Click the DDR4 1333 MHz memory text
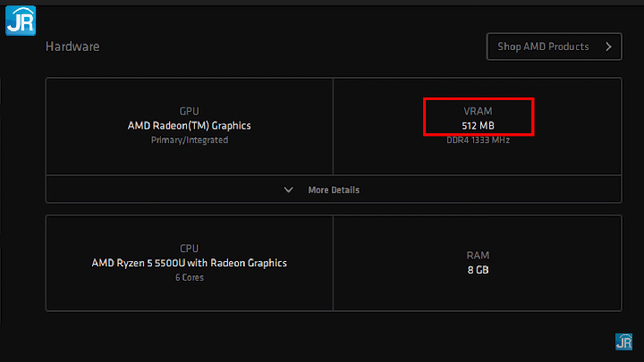This screenshot has height=362, width=644. click(478, 140)
